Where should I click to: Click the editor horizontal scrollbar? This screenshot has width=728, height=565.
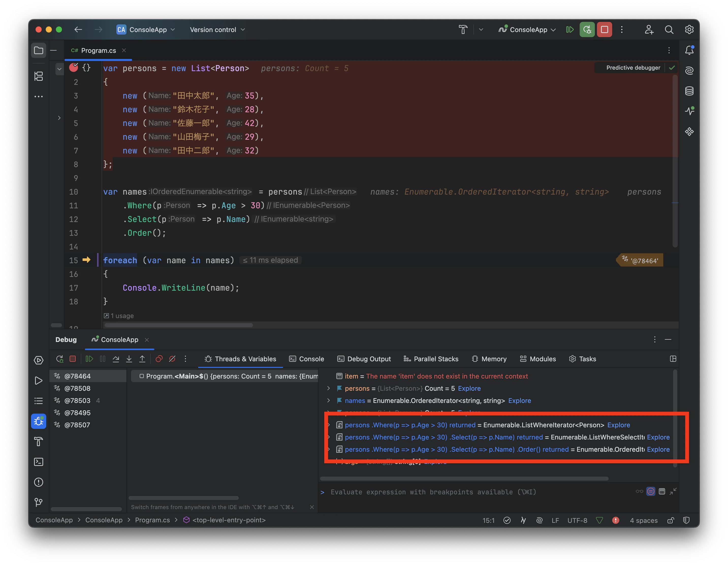point(179,325)
